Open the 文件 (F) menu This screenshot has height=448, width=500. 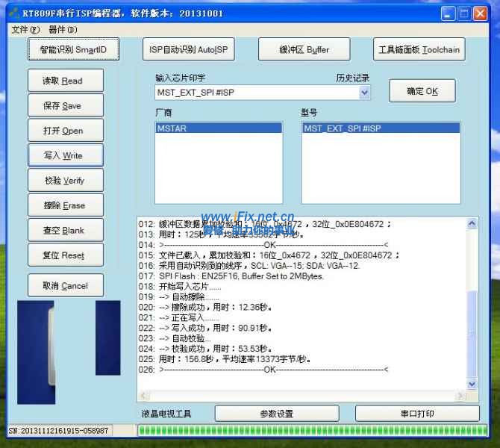pos(25,30)
